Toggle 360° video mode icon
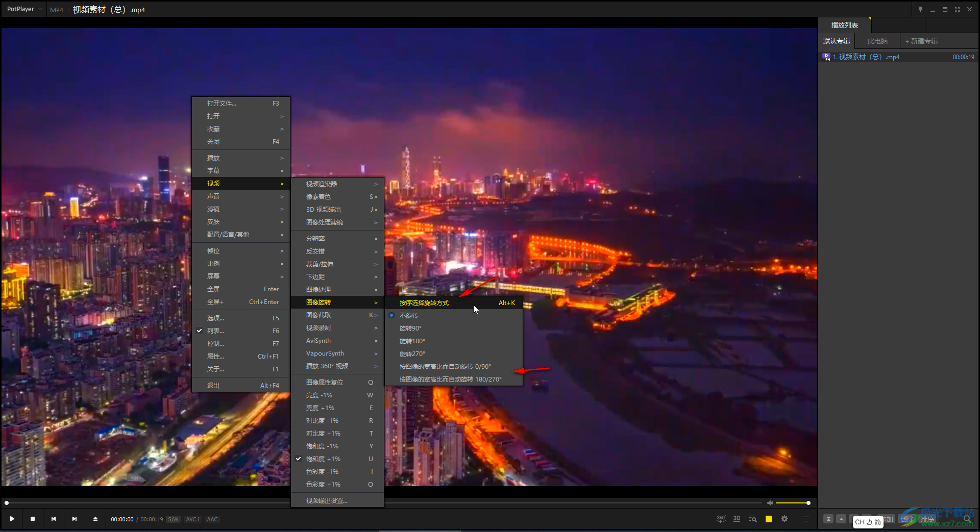Viewport: 980px width, 532px height. click(x=721, y=519)
